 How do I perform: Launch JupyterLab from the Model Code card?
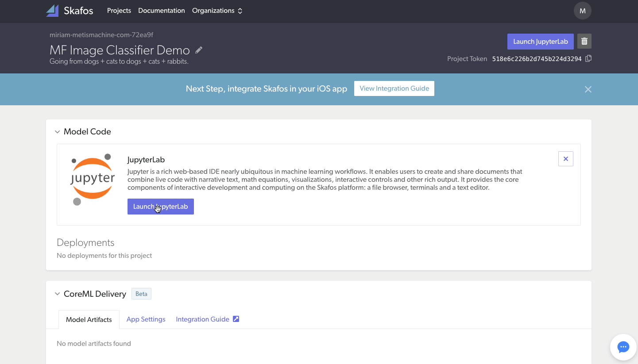[161, 207]
